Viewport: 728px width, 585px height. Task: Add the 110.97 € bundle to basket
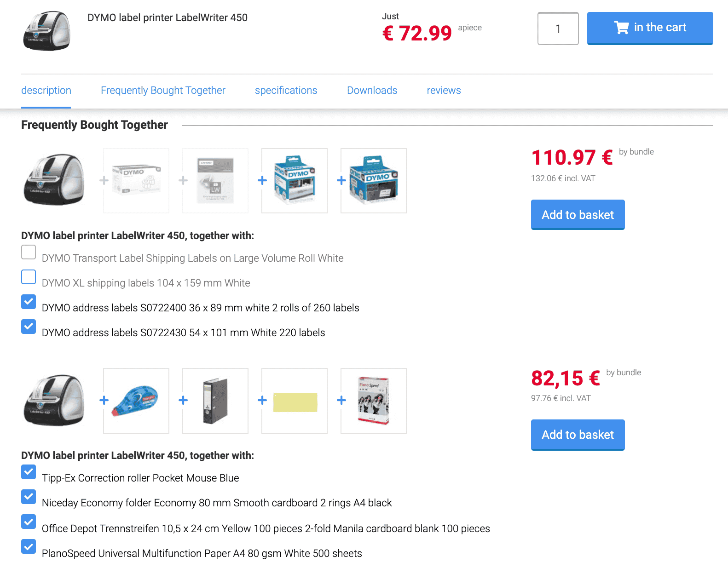(578, 215)
